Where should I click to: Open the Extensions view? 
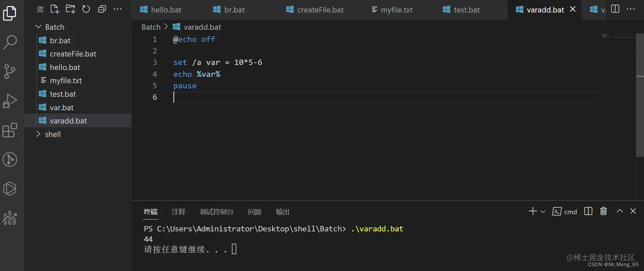(10, 130)
